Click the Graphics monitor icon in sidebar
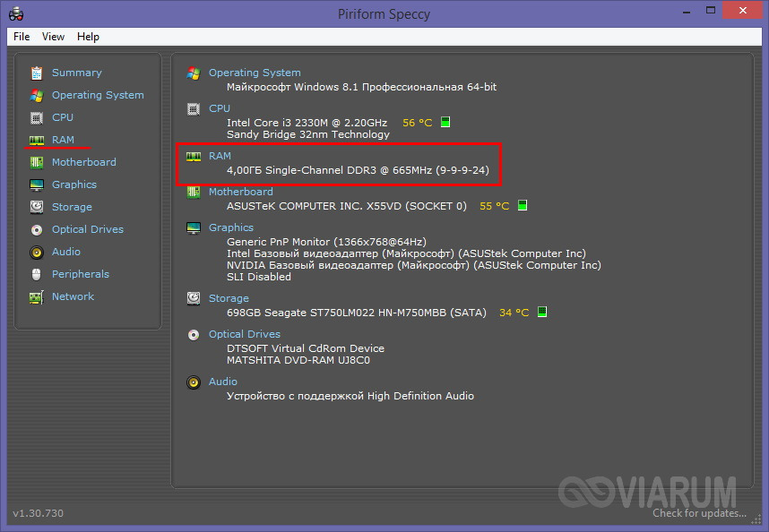769x532 pixels. (x=37, y=184)
